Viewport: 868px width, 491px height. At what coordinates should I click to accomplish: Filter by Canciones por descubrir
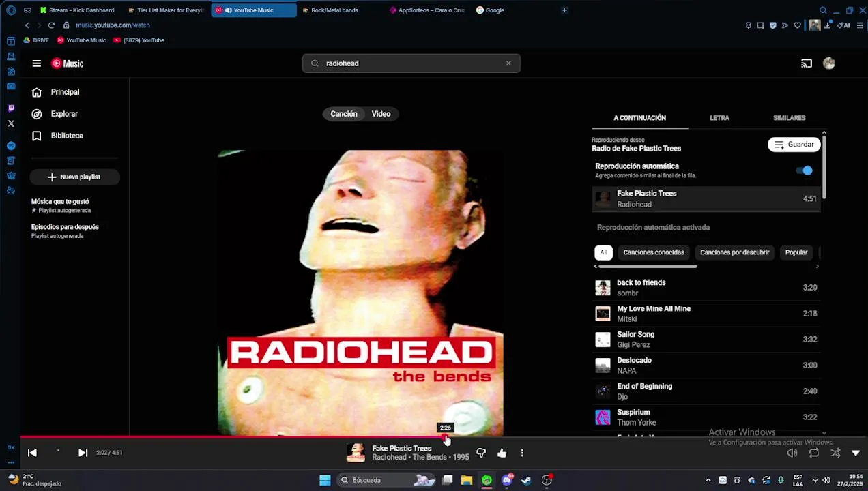coord(734,252)
